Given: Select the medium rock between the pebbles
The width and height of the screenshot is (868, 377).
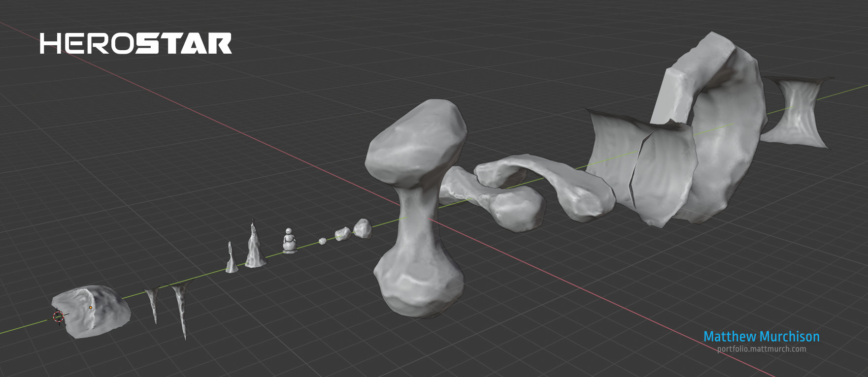Looking at the screenshot, I should pyautogui.click(x=343, y=233).
